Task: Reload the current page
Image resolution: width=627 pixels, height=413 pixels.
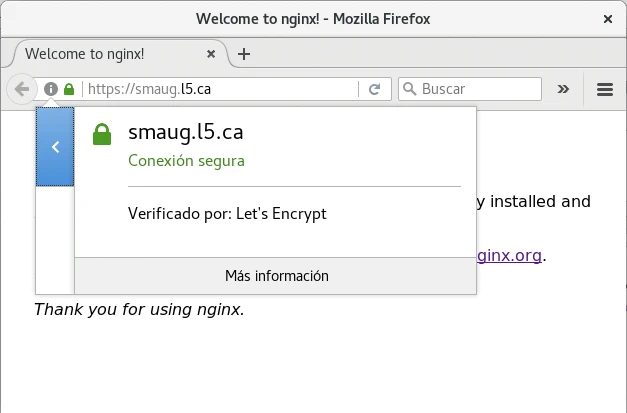Action: click(x=374, y=89)
